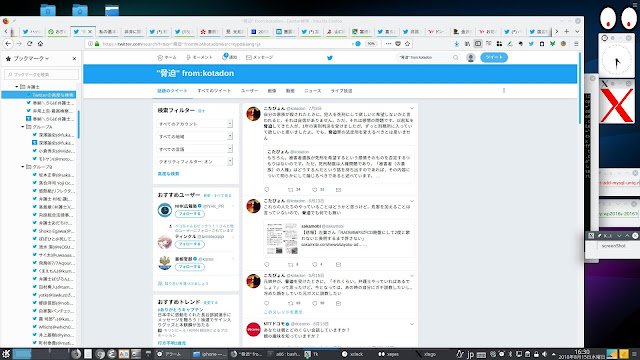Select the ユーザー search results tab
The height and width of the screenshot is (360, 640).
(x=249, y=91)
